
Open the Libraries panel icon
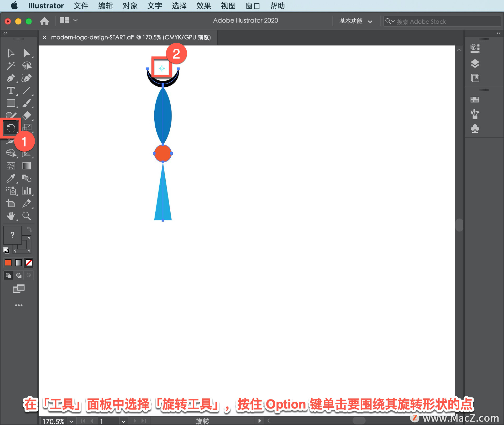(475, 78)
